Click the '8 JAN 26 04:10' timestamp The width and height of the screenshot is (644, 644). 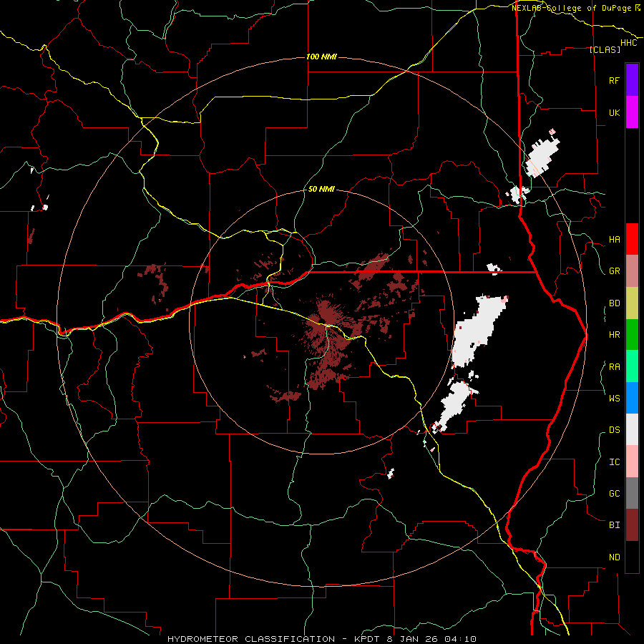(x=431, y=639)
